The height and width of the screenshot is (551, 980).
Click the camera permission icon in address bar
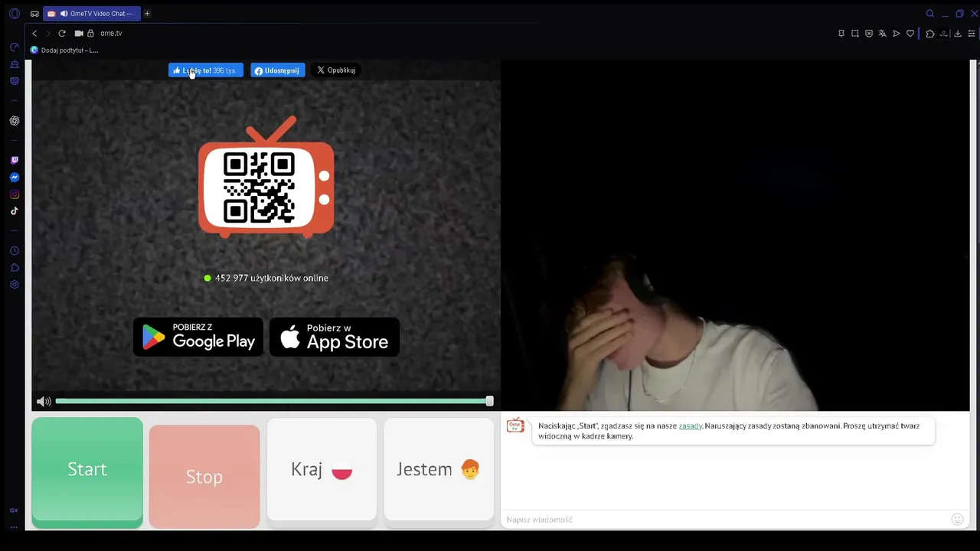79,34
